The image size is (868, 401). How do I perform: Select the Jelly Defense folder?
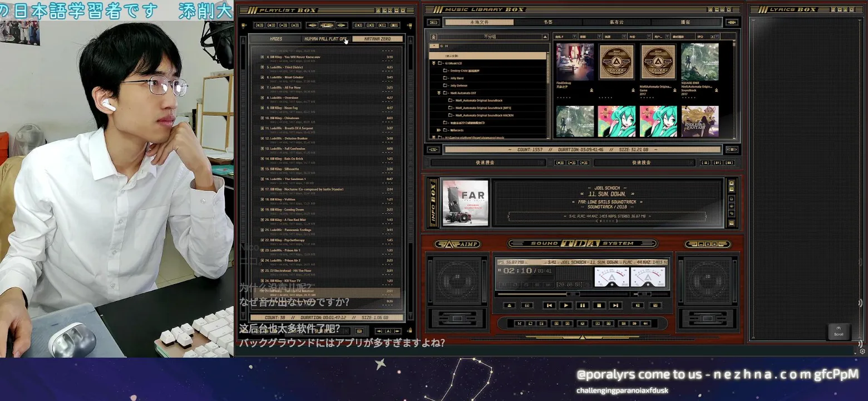[x=458, y=86]
